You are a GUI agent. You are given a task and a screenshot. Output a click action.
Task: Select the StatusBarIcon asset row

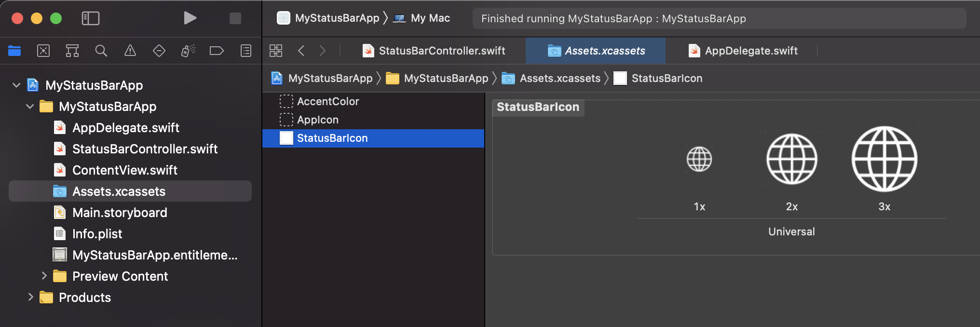pos(373,138)
